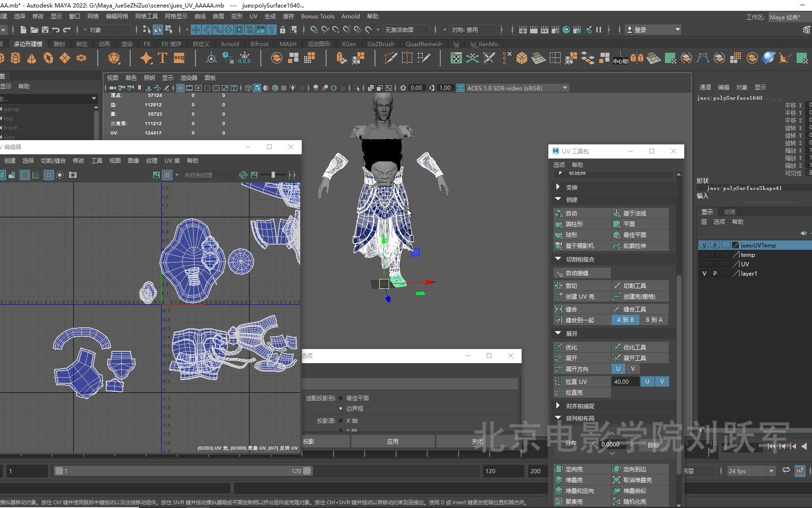Enable the A to B sew direction
The image size is (812, 508).
click(625, 320)
